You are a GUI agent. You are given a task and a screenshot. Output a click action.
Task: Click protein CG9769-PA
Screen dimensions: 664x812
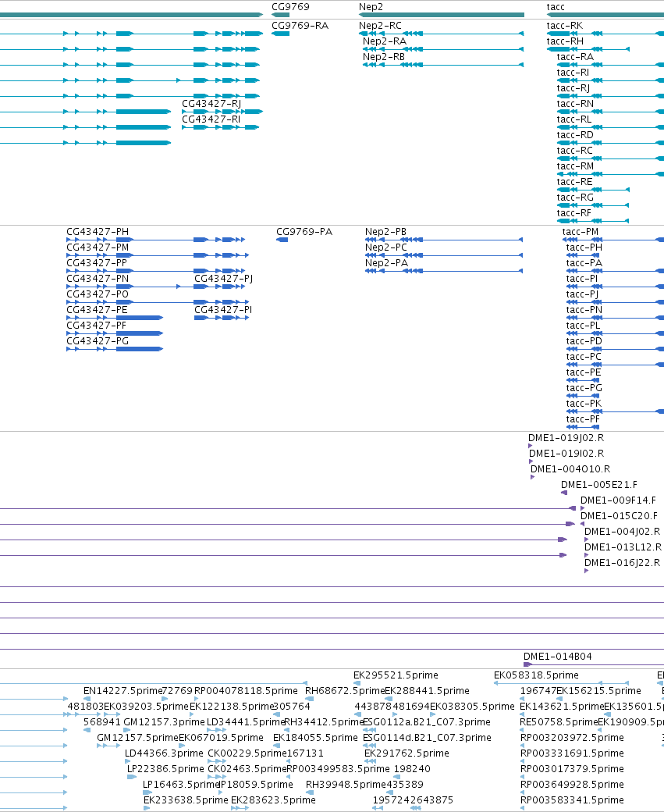tap(304, 231)
